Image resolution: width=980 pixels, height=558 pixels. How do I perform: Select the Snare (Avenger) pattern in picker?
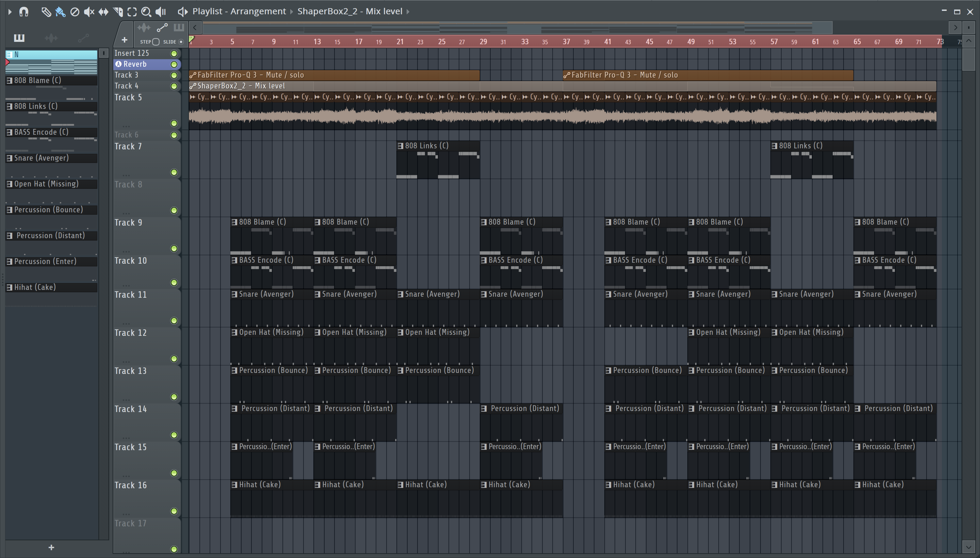coord(51,158)
